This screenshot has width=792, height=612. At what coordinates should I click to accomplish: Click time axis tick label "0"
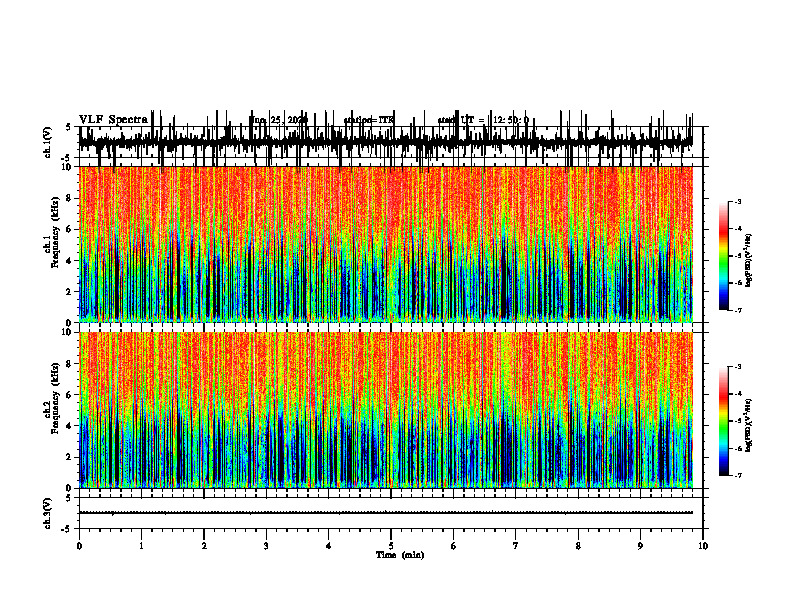(x=79, y=546)
